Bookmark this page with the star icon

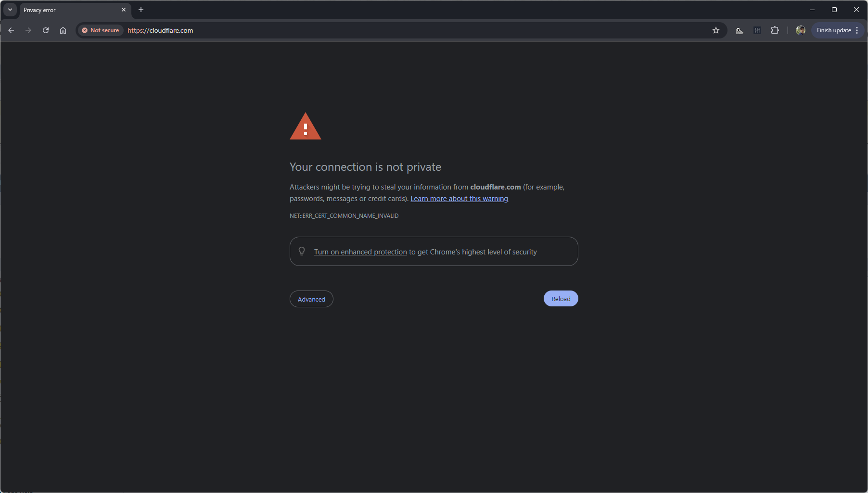click(716, 30)
